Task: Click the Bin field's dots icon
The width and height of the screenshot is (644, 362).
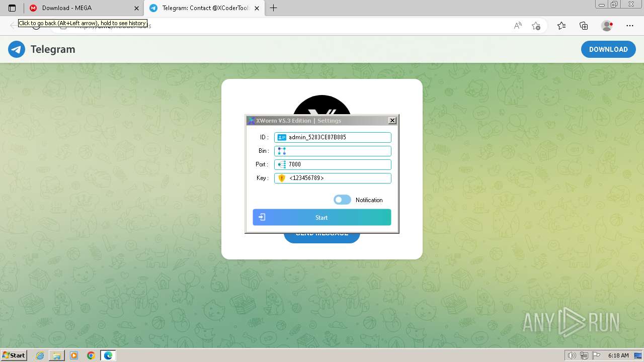Action: click(x=282, y=151)
